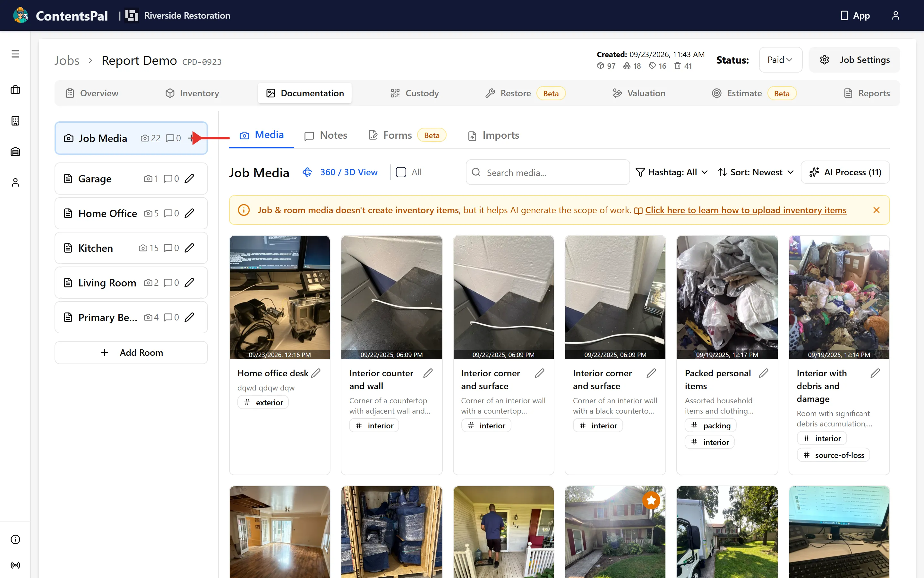Click the AI Process (11) button

click(845, 172)
